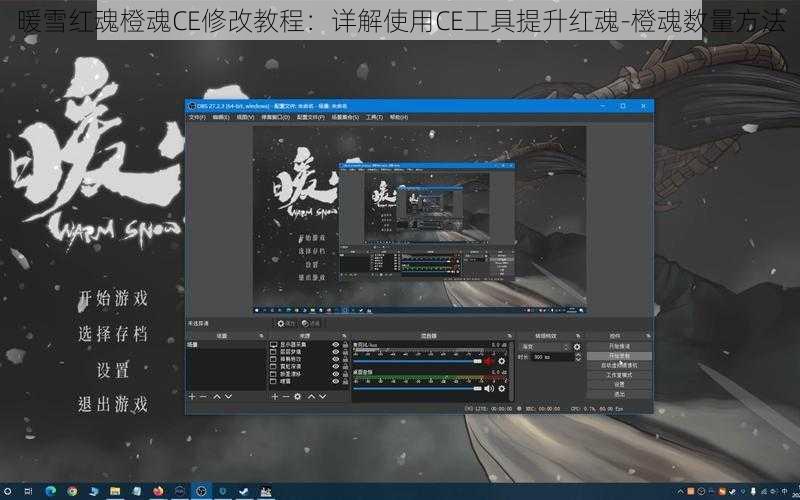Open the 文件(F) menu in OBS
This screenshot has height=500, width=800.
point(197,117)
